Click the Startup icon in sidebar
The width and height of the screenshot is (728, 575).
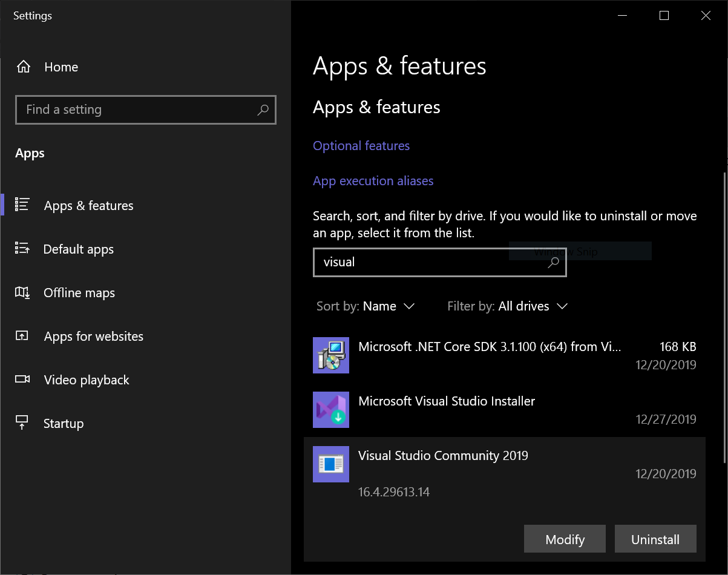22,422
